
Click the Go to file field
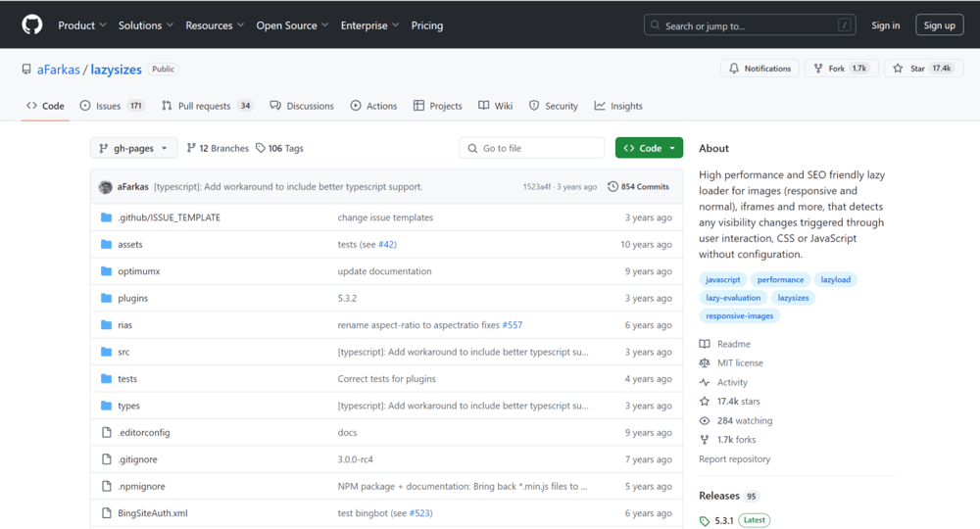click(532, 148)
